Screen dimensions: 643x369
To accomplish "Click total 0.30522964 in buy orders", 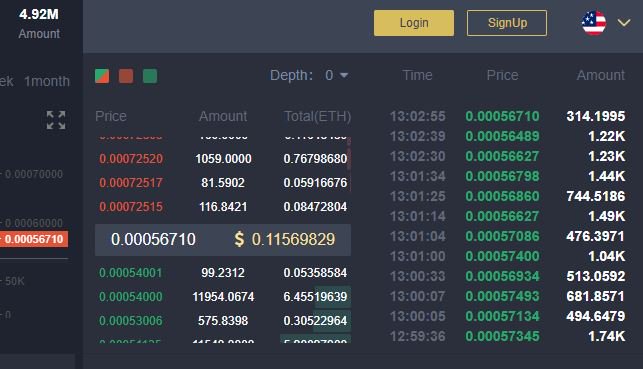I will (x=315, y=321).
